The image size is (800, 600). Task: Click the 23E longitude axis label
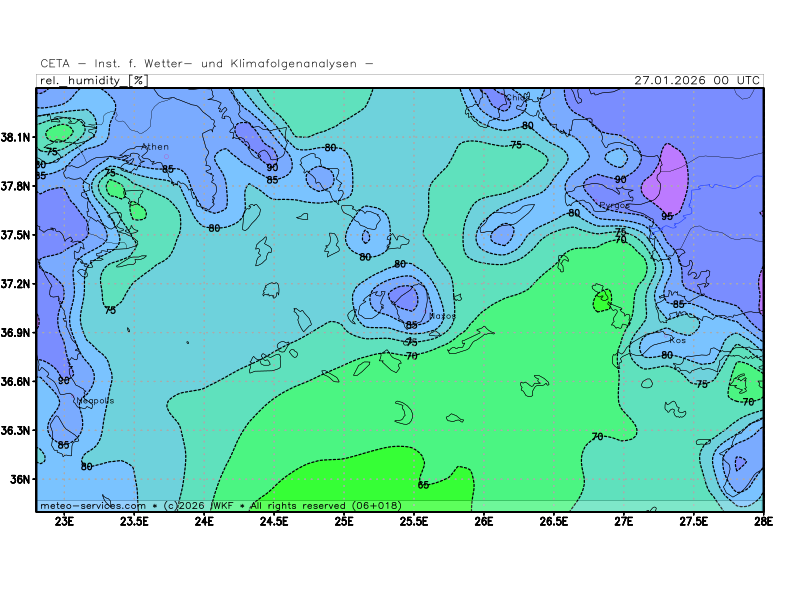coord(65,521)
